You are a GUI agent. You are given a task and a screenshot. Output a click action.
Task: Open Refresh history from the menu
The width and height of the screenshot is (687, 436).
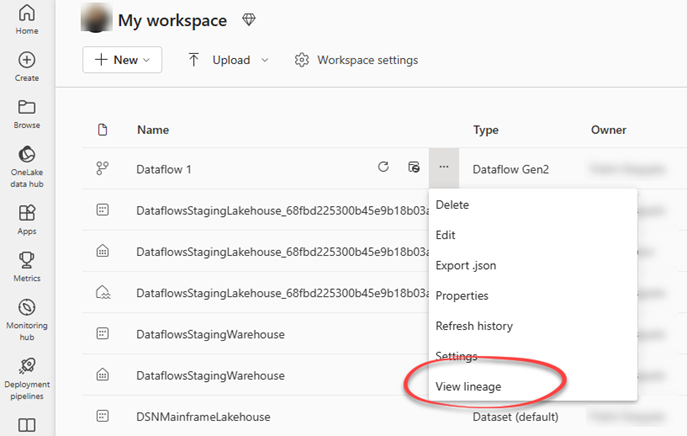[474, 326]
